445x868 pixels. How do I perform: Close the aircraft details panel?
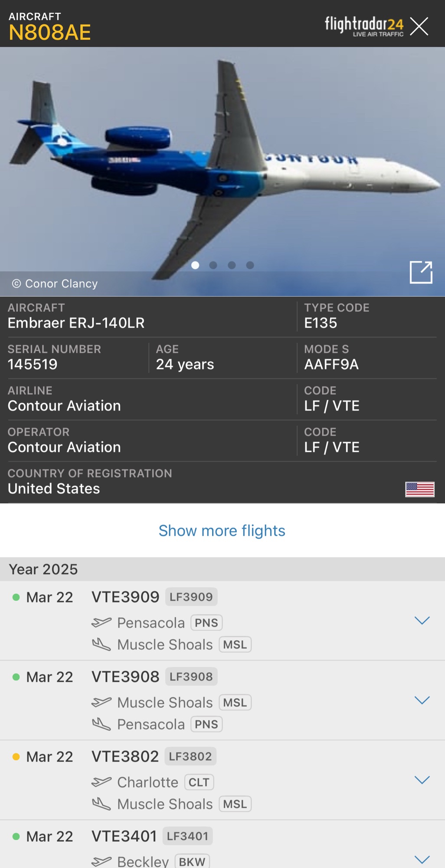(419, 26)
